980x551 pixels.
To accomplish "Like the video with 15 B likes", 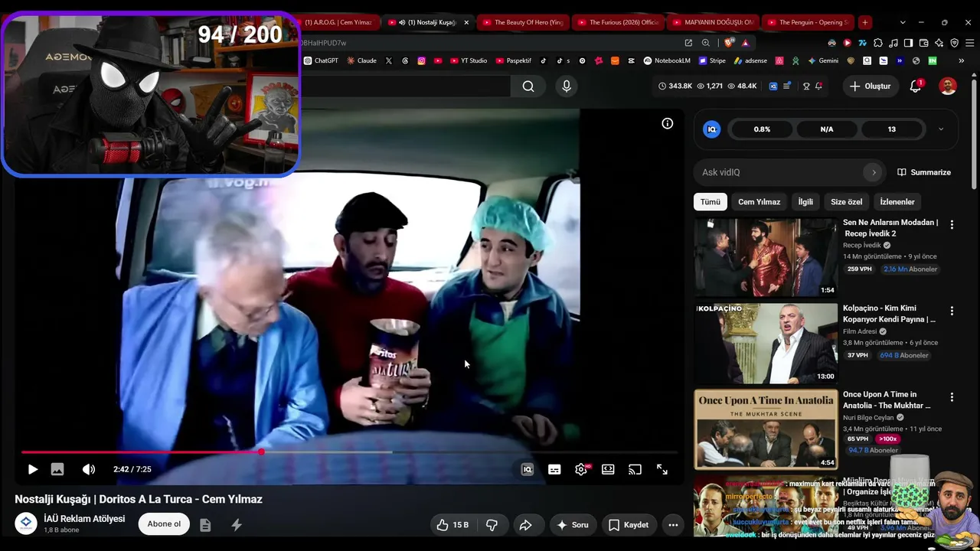I will [452, 525].
